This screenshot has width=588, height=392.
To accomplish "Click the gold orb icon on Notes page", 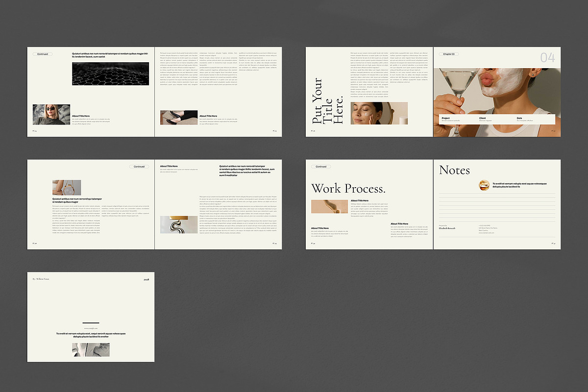I will tap(484, 185).
